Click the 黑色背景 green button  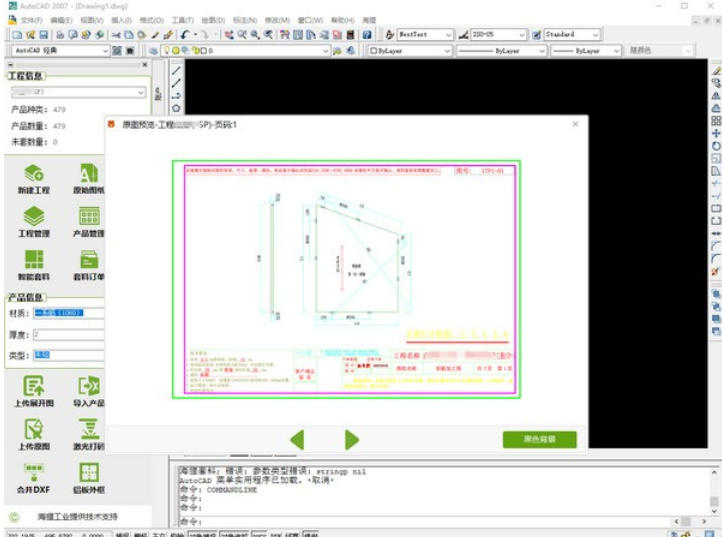[539, 439]
